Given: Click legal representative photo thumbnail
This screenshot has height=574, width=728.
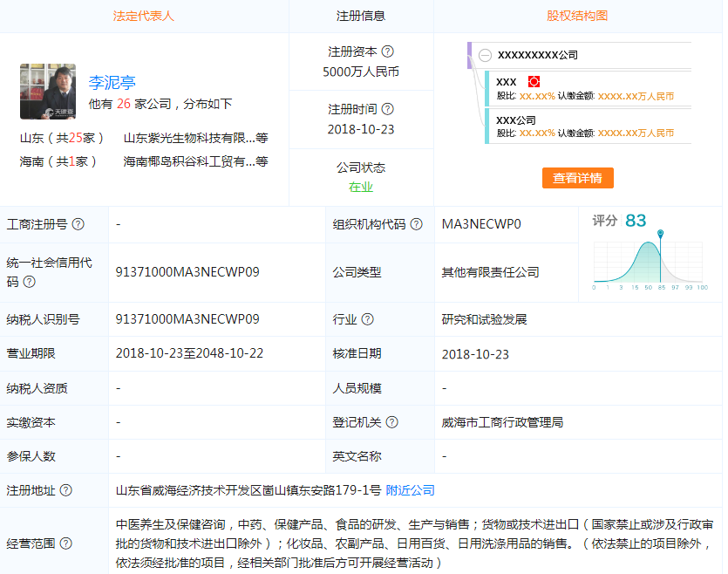Looking at the screenshot, I should (x=48, y=91).
